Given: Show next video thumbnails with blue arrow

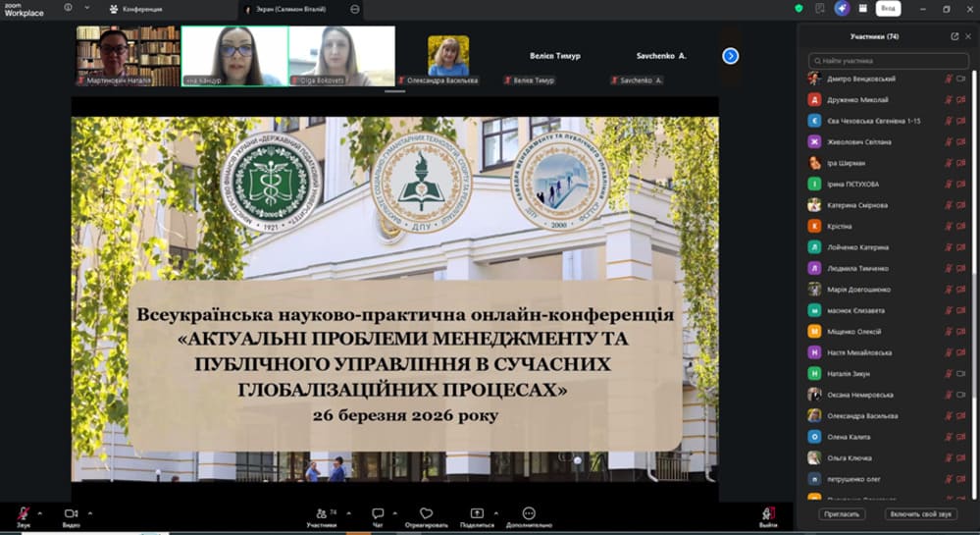Looking at the screenshot, I should coord(730,56).
